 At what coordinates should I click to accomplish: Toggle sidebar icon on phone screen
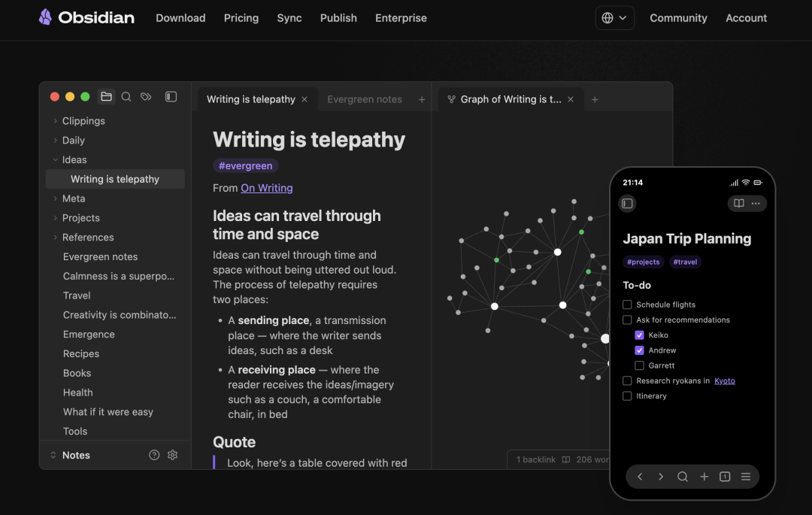tap(627, 204)
